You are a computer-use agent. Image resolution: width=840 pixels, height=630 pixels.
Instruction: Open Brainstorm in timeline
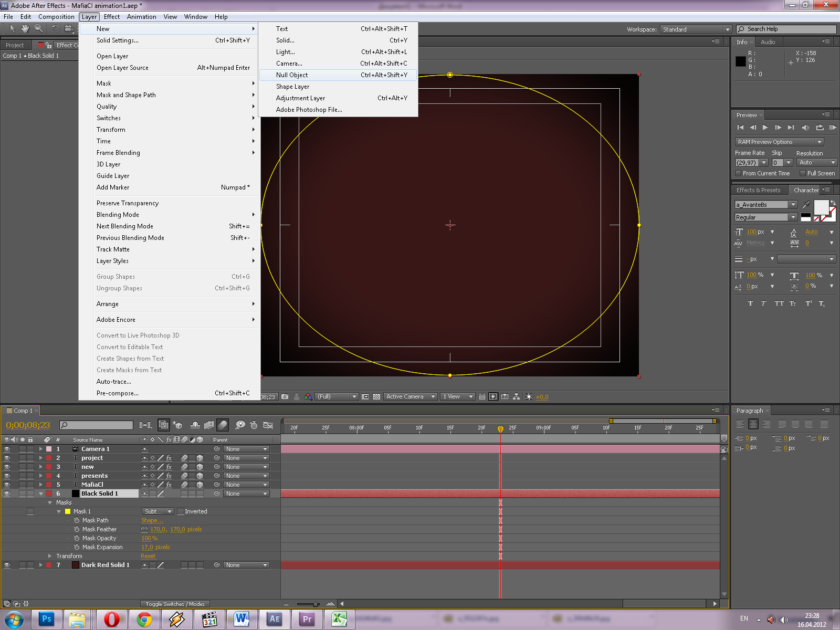pyautogui.click(x=240, y=425)
